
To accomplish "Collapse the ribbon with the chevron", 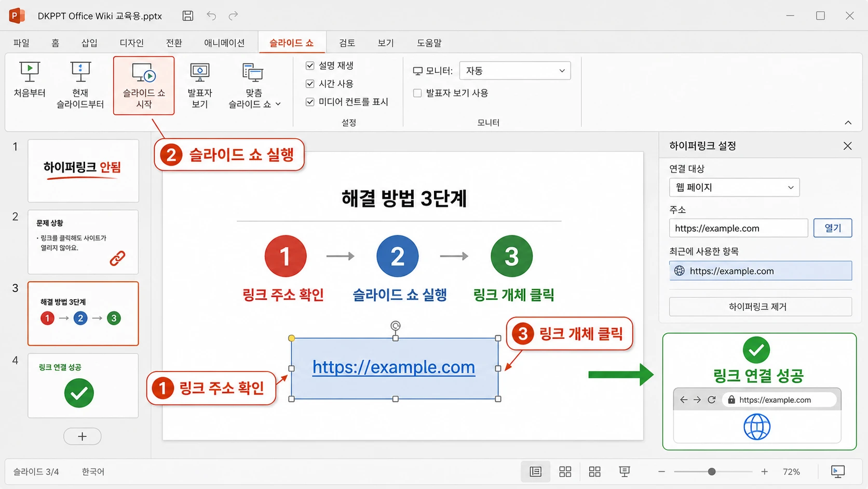I will point(848,123).
